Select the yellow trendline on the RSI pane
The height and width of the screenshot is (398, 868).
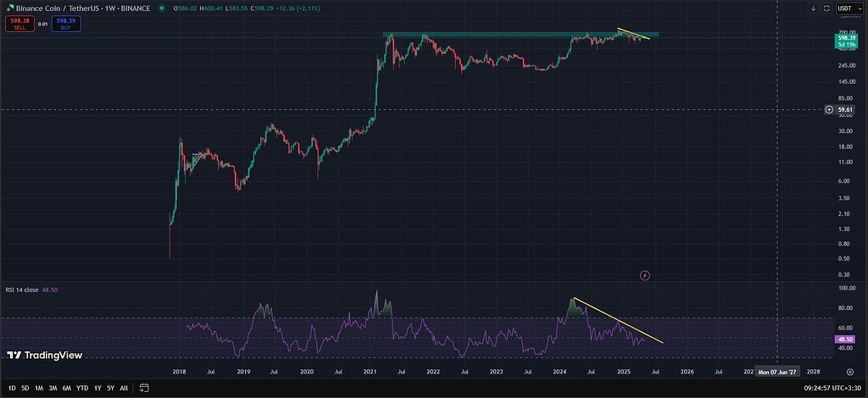pos(618,321)
